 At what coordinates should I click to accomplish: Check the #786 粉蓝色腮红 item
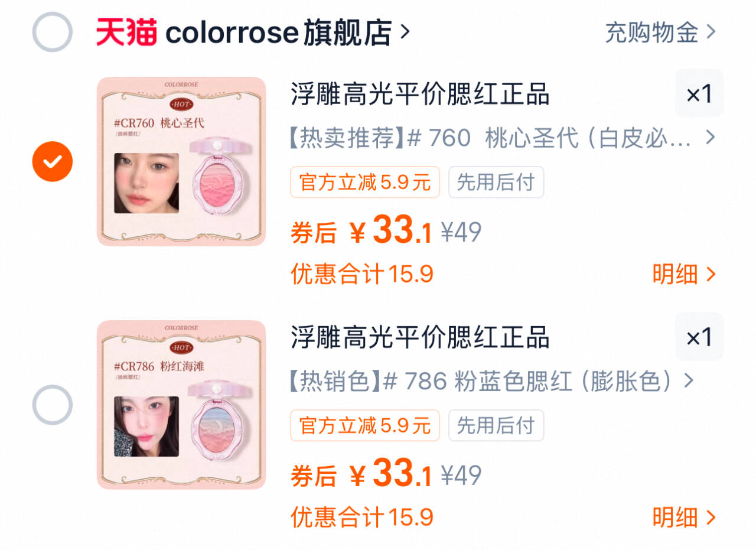coord(53,405)
